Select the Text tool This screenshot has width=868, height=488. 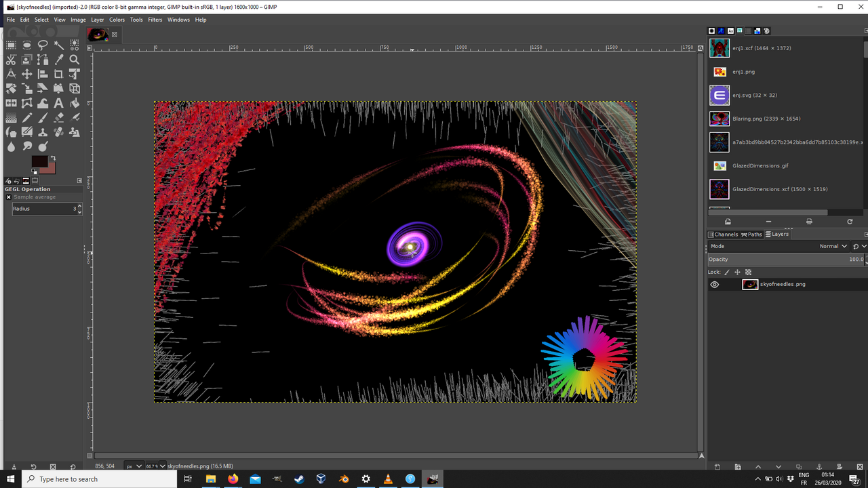tap(59, 103)
